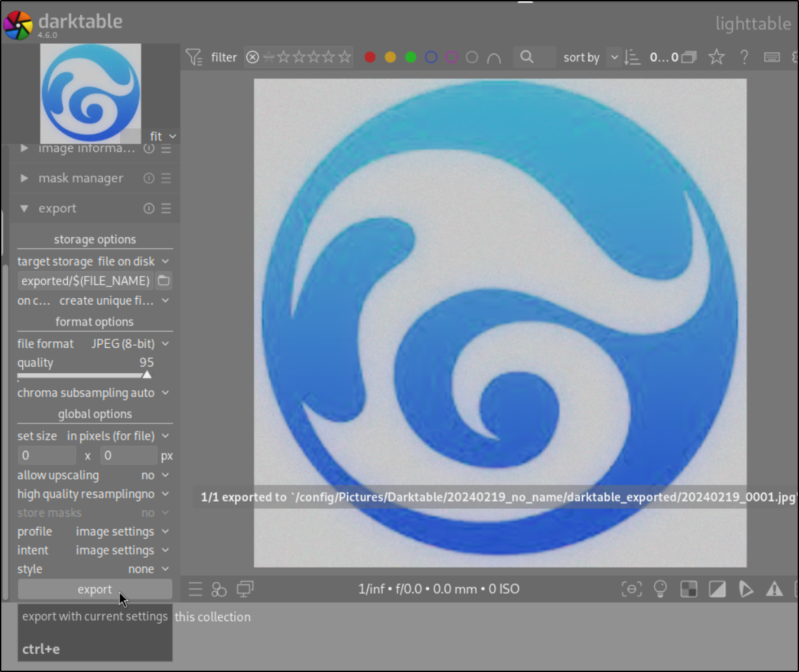Open the filter presets funnel icon

194,57
